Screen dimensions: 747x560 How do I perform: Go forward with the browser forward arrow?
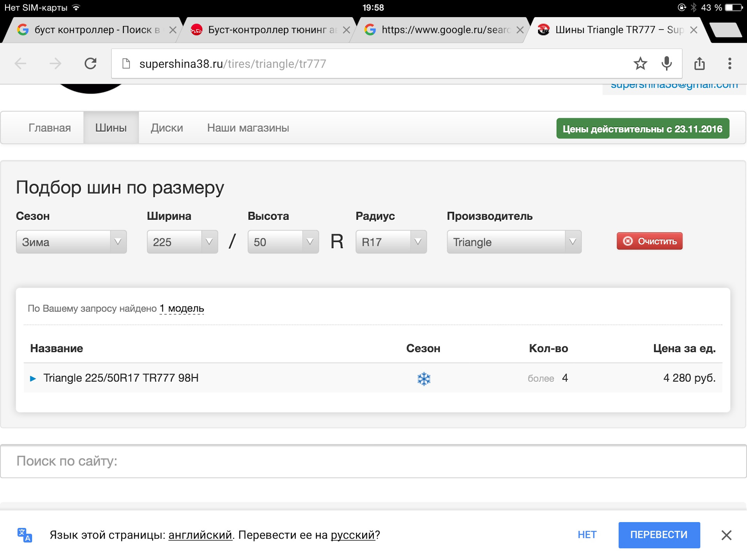[x=56, y=63]
